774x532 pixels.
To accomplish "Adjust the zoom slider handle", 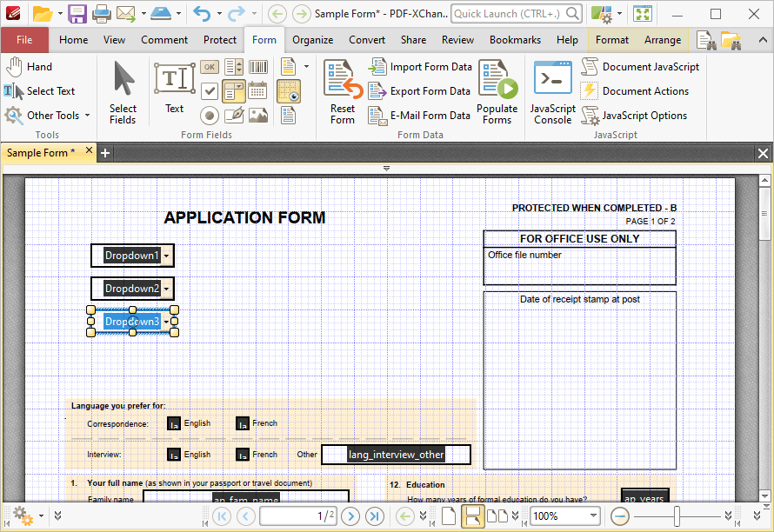I will coord(677,516).
